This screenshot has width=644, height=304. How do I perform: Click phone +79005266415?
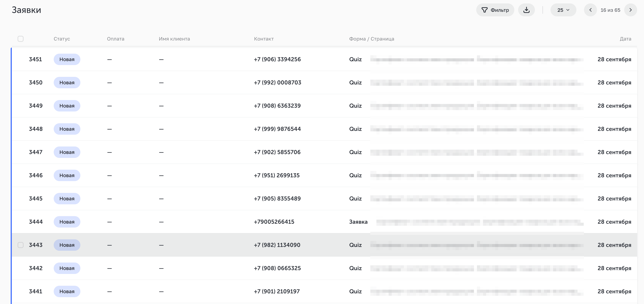274,222
